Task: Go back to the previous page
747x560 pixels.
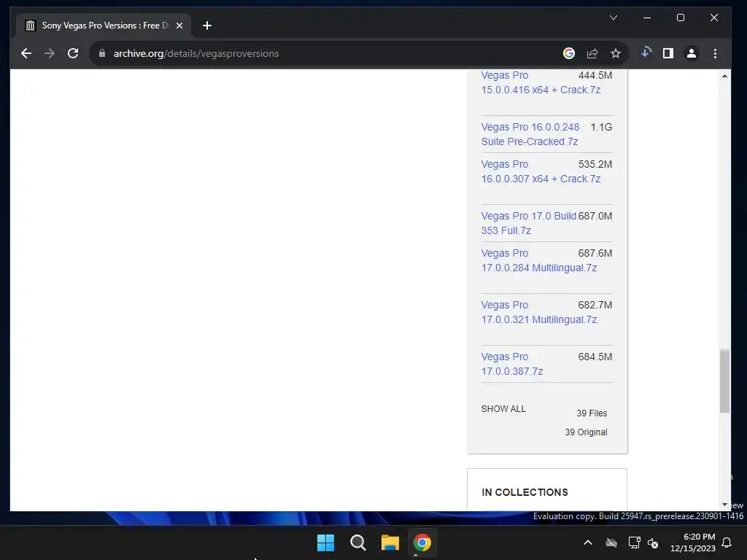Action: (x=26, y=53)
